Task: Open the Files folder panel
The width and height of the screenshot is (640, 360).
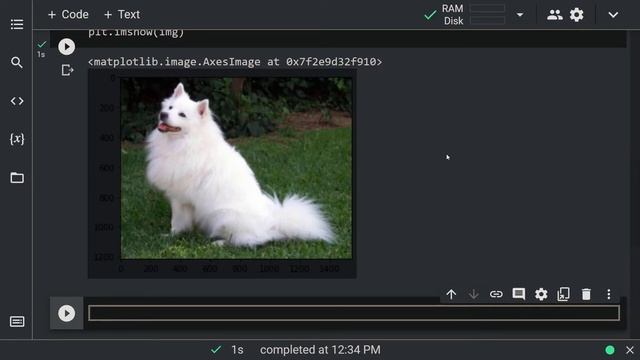Action: [17, 178]
